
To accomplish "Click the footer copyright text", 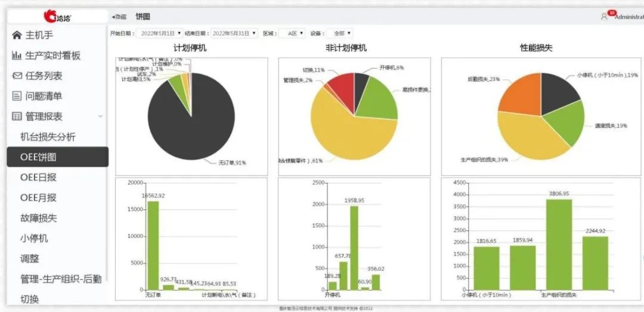I will (x=326, y=308).
